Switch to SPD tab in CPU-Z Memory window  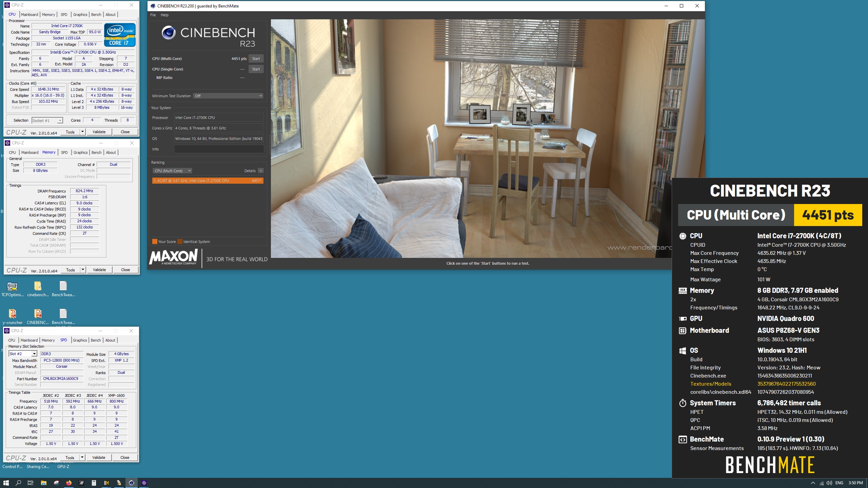pos(64,152)
